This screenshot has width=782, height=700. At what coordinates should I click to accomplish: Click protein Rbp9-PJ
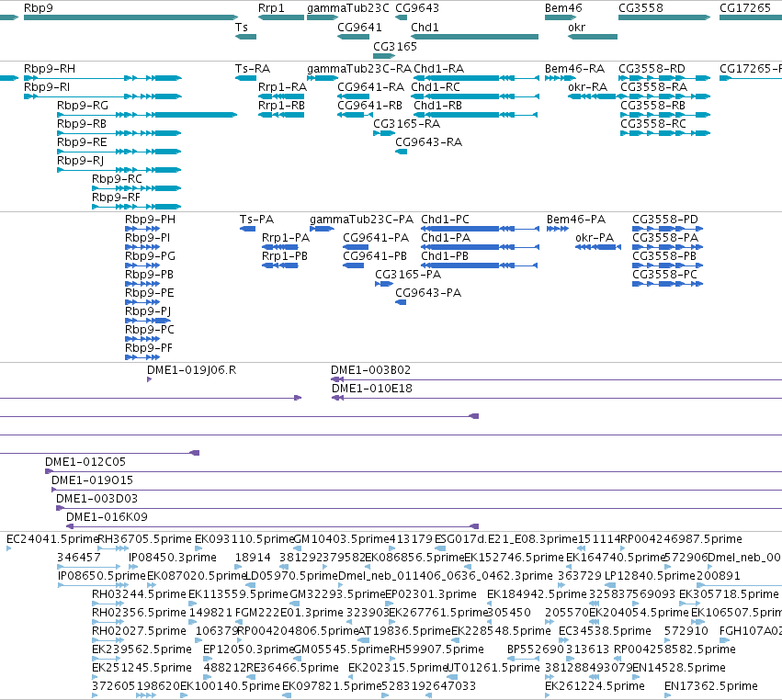[x=148, y=321]
